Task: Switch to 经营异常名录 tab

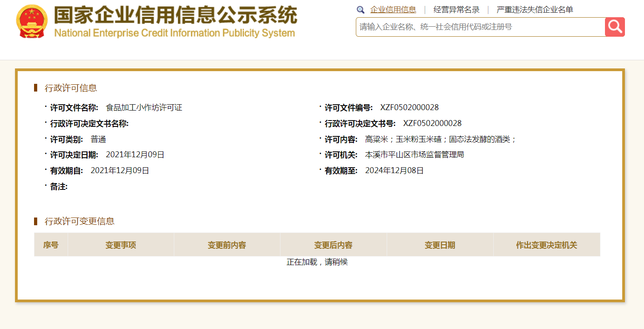Action: click(x=457, y=10)
